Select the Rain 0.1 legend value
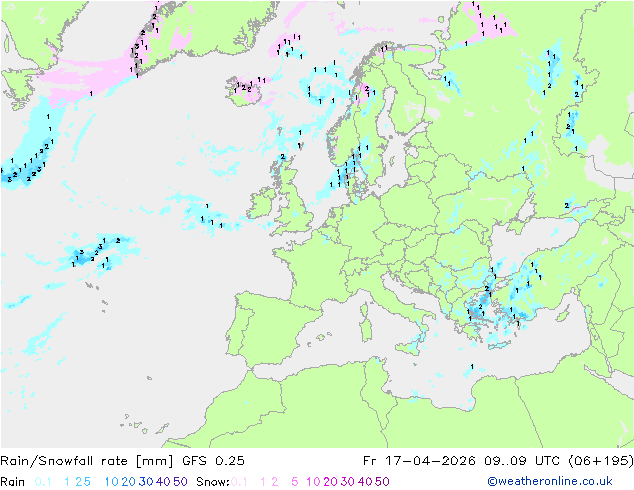 point(43,482)
